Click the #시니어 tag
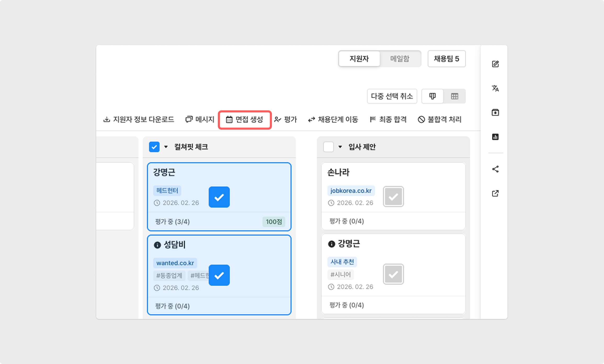The width and height of the screenshot is (604, 364). coord(340,274)
